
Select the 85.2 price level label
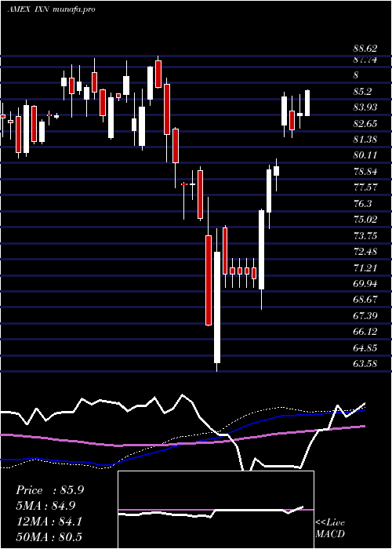[363, 92]
